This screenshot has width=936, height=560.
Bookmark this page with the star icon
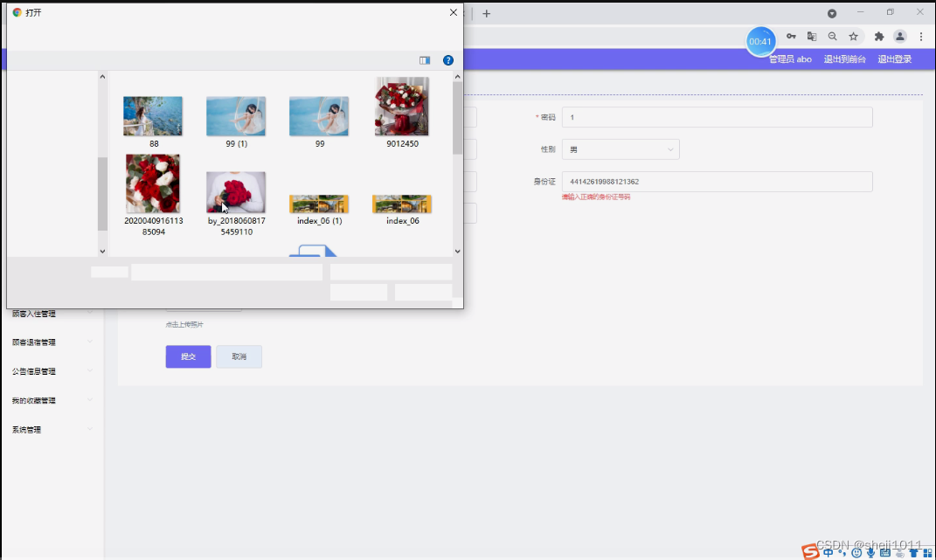(x=854, y=37)
